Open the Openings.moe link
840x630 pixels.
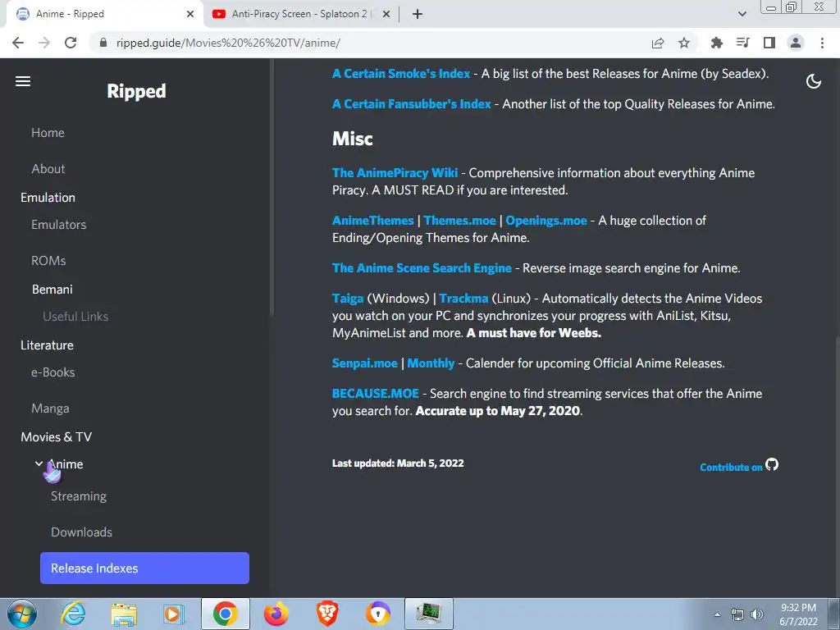point(546,221)
